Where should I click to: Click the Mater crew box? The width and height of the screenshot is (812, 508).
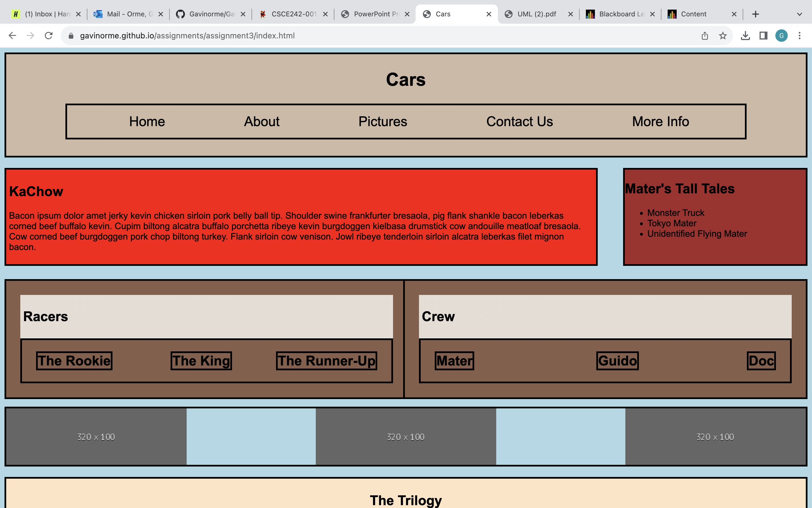coord(454,361)
